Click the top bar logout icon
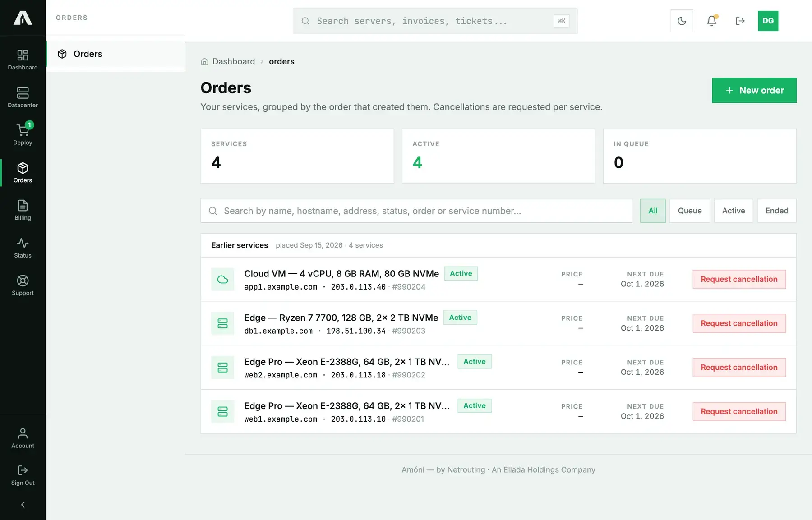The width and height of the screenshot is (812, 520). coord(740,21)
